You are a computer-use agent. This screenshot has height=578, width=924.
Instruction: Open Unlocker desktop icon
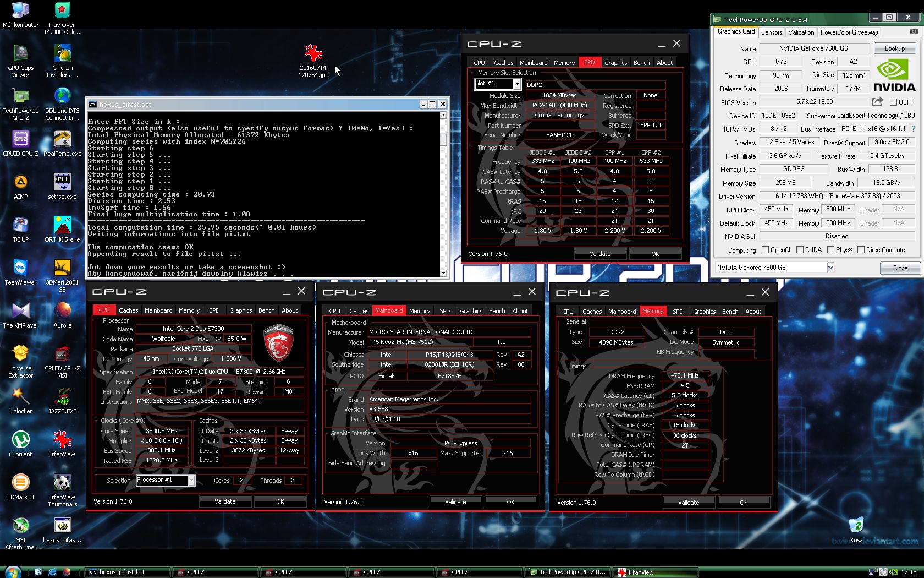click(x=20, y=401)
